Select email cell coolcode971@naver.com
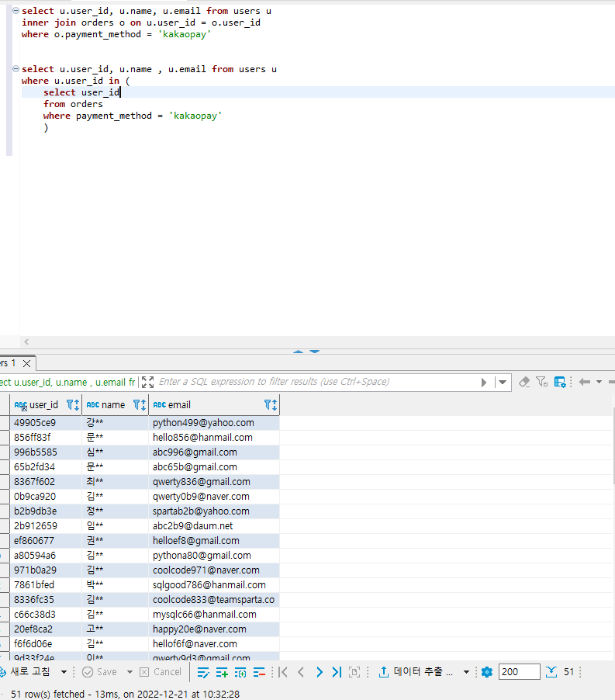Viewport: 615px width, 700px height. (214, 570)
